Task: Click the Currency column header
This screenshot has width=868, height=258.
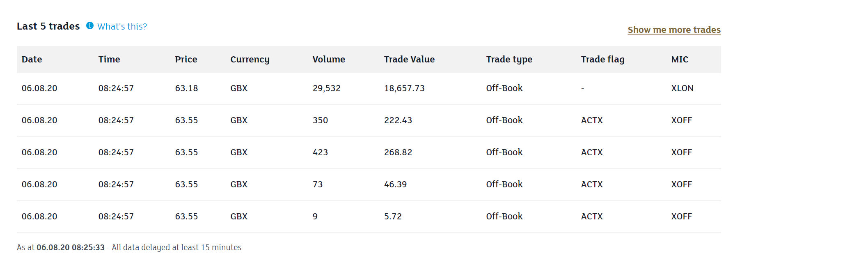Action: 250,60
